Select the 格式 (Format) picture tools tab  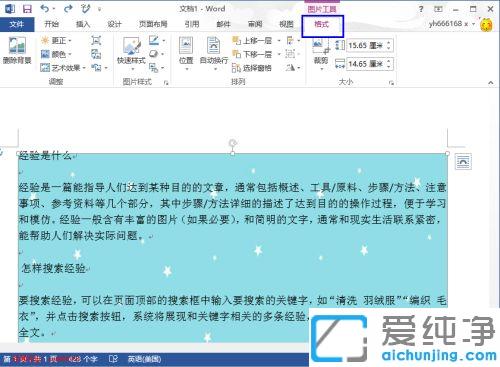(322, 25)
